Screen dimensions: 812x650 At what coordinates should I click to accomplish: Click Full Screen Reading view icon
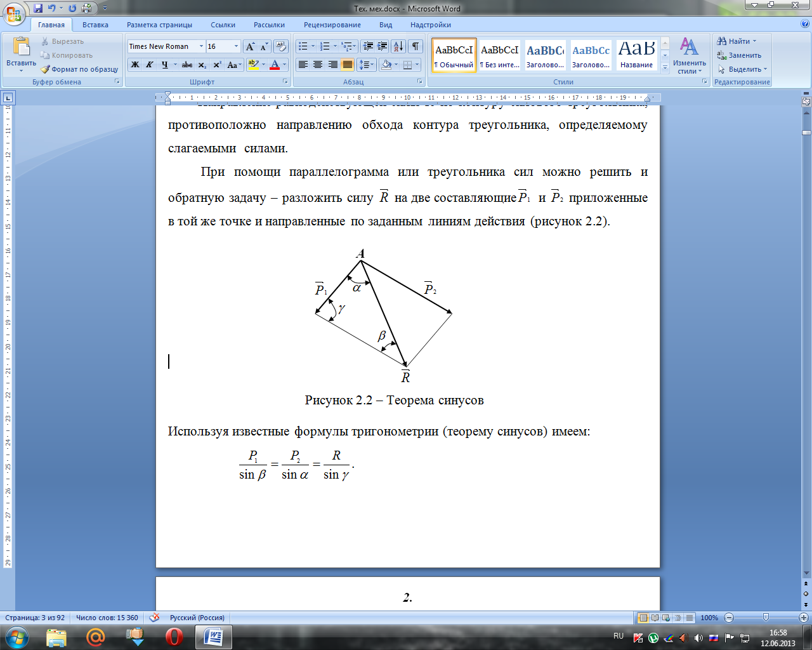(x=655, y=618)
